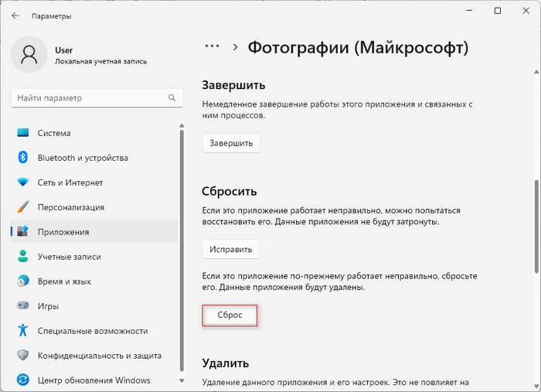
Task: Maximize the Параметры window
Action: [x=498, y=11]
